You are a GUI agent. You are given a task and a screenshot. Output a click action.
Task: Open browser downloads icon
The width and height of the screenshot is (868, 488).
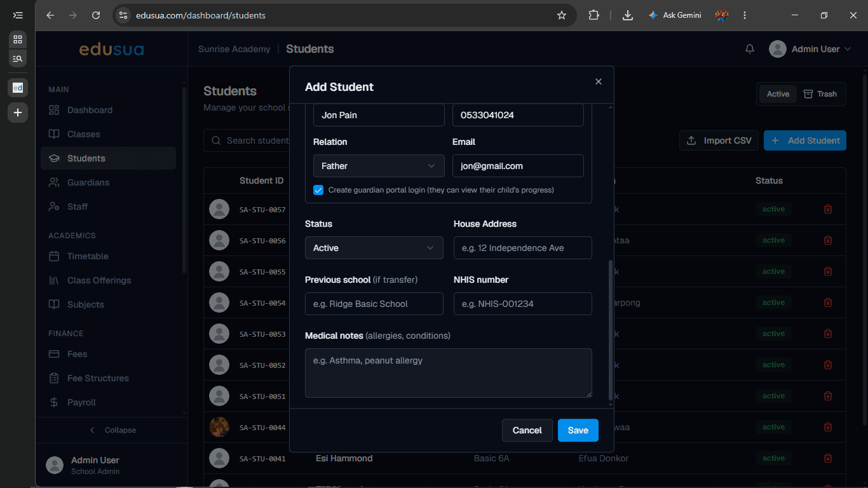pyautogui.click(x=628, y=15)
